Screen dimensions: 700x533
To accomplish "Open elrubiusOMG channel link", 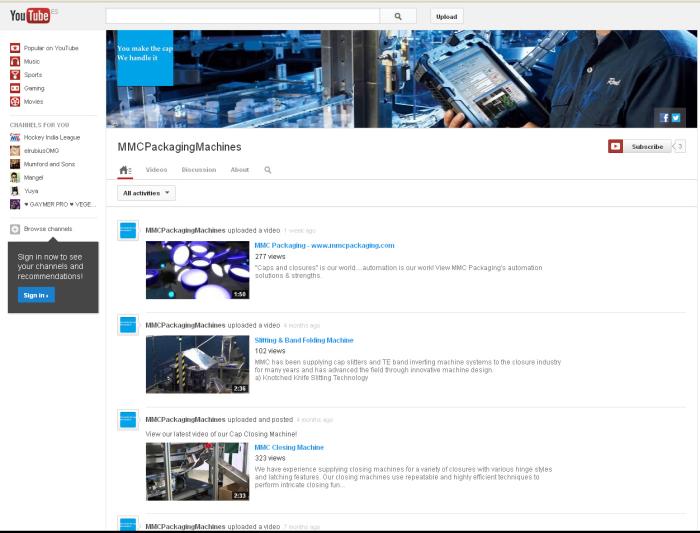I will tap(41, 151).
